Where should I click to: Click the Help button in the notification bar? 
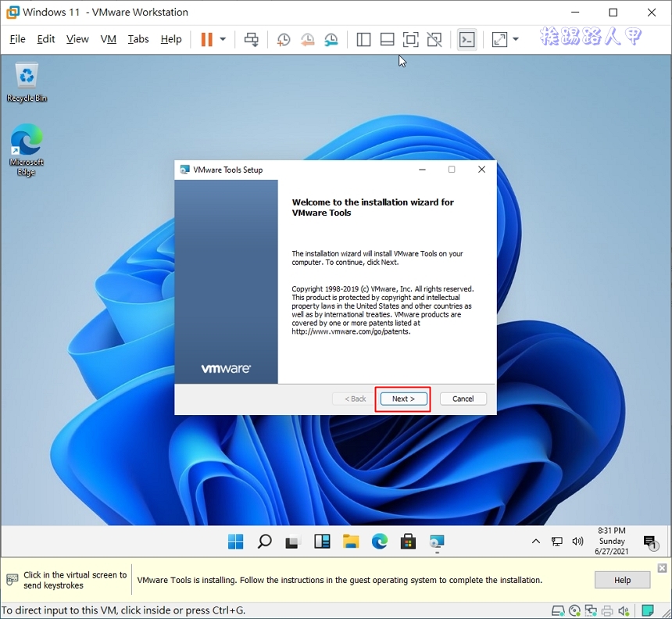(622, 580)
